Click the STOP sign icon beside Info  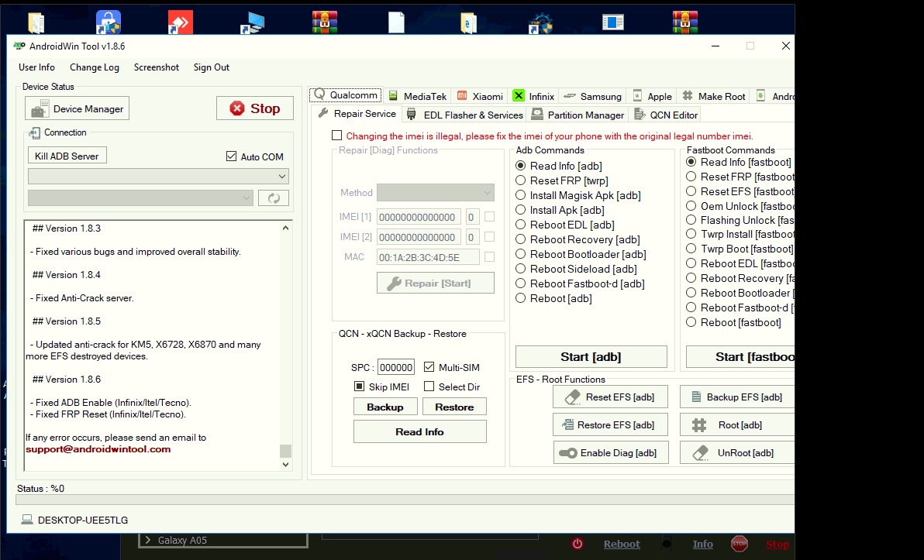[x=739, y=544]
